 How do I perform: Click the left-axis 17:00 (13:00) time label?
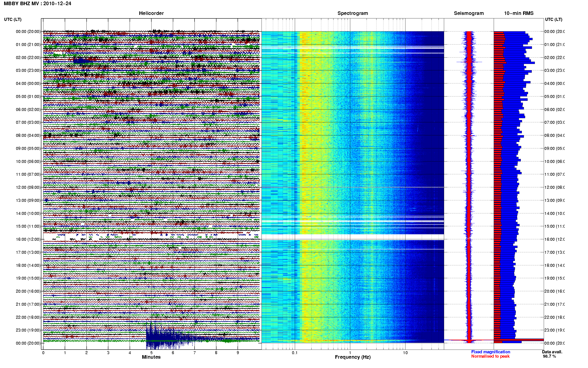click(28, 252)
